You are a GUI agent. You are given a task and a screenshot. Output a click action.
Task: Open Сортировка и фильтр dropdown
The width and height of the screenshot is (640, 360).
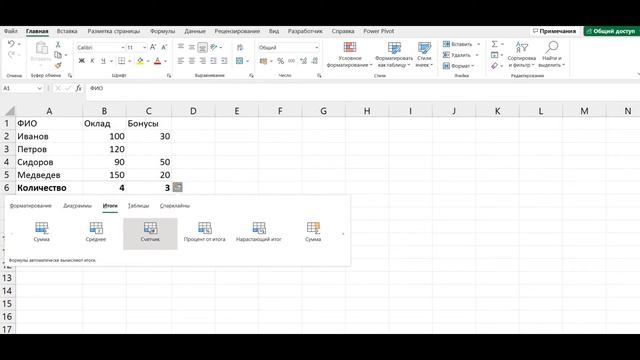pos(522,54)
